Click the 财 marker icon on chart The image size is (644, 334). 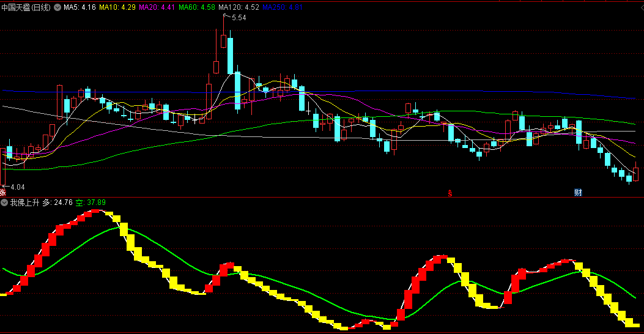[578, 193]
